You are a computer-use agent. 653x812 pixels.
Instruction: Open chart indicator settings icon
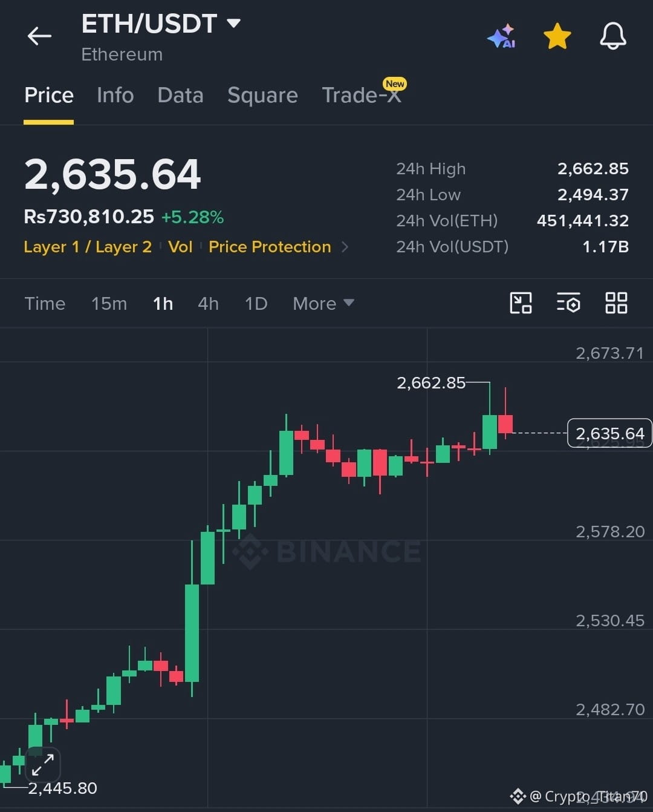568,303
